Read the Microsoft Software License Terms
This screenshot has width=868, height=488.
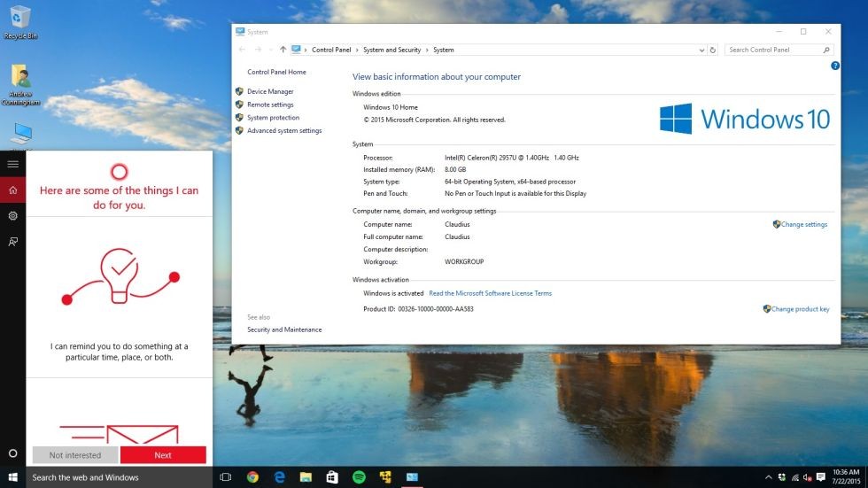click(490, 293)
